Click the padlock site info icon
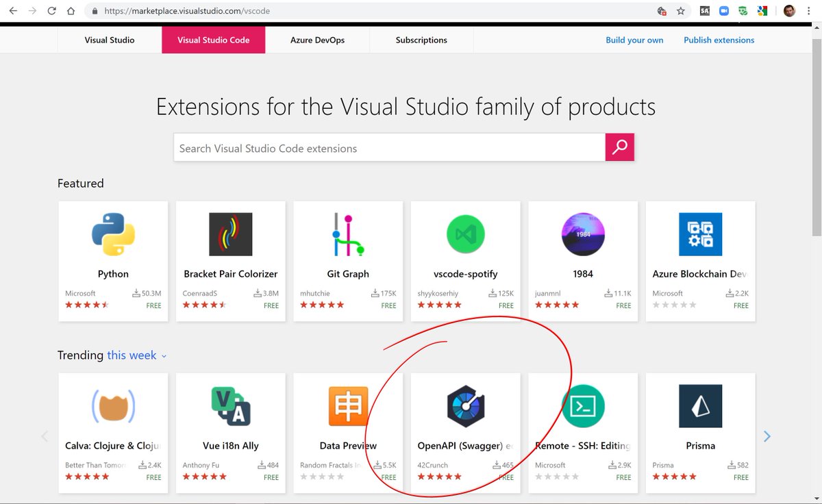The height and width of the screenshot is (504, 822). [x=95, y=11]
